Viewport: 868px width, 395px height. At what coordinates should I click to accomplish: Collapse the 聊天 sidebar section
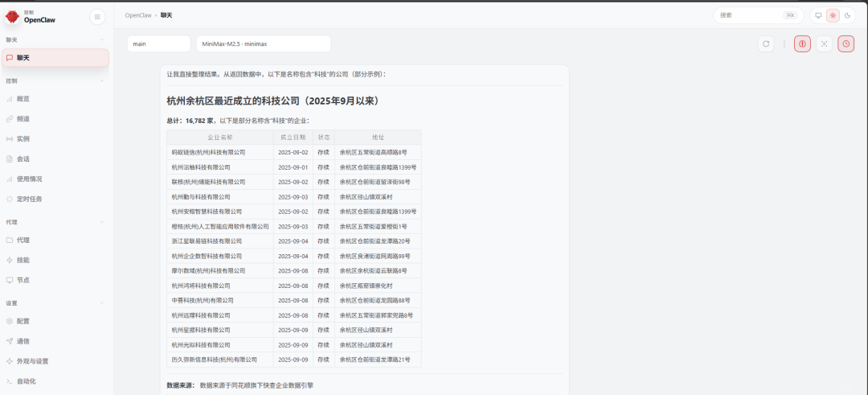click(x=102, y=40)
